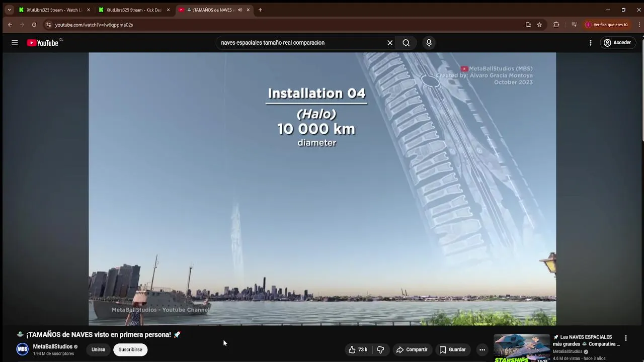Go back to the previous page

pyautogui.click(x=10, y=25)
